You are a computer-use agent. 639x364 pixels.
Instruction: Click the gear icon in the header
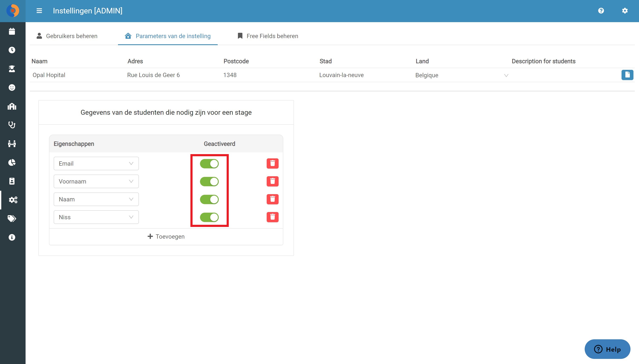[625, 11]
